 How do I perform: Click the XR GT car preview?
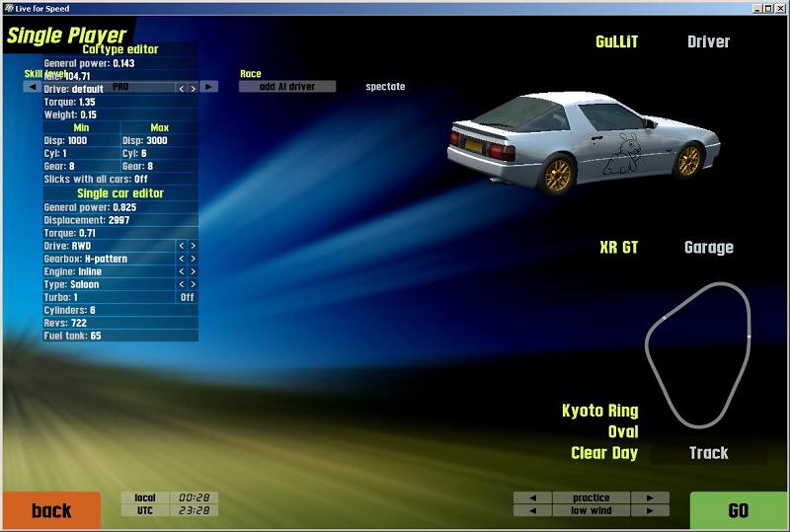pyautogui.click(x=584, y=142)
